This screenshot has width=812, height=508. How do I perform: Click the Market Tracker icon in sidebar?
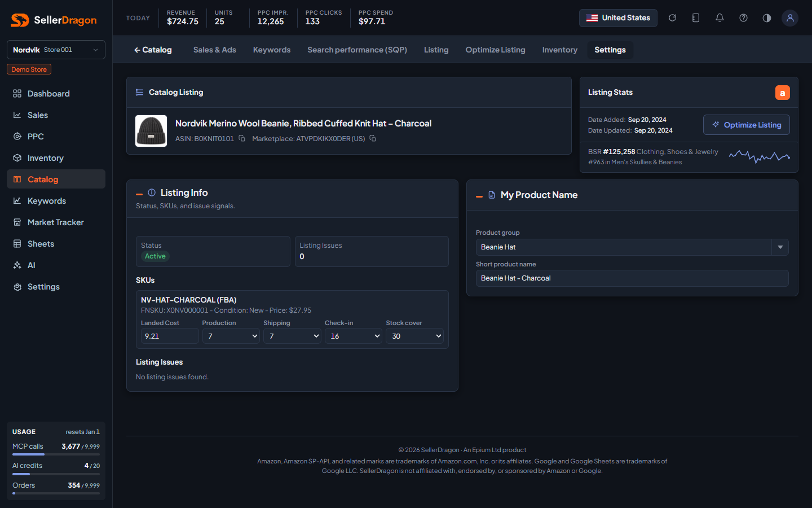[17, 222]
